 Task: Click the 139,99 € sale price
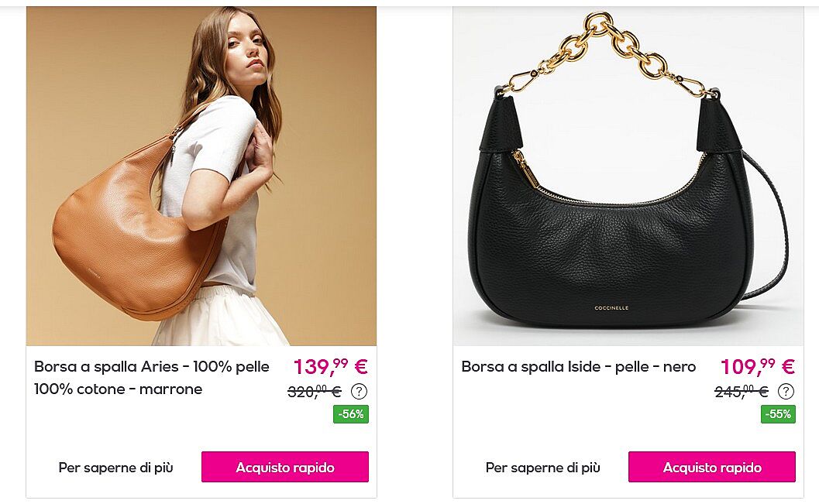coord(331,366)
